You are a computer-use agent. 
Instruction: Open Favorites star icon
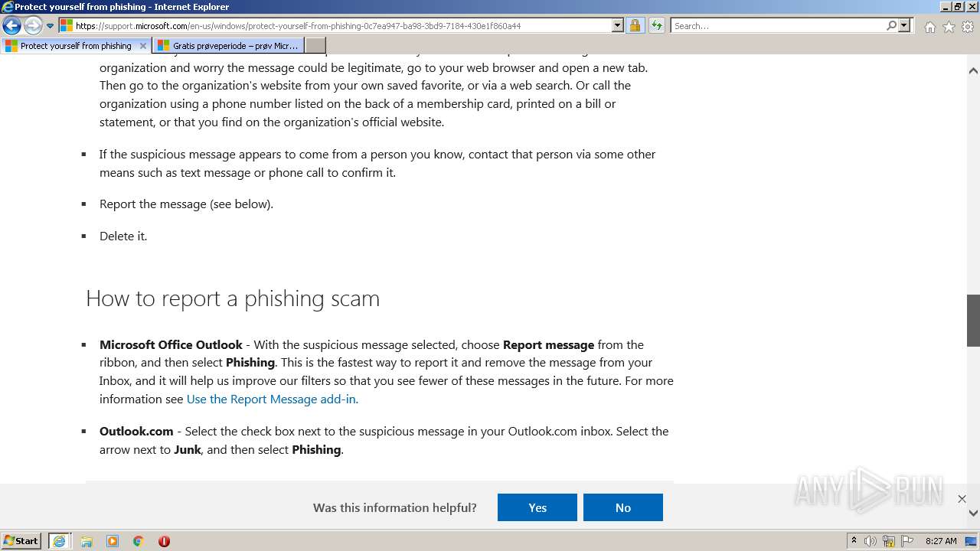[x=949, y=27]
